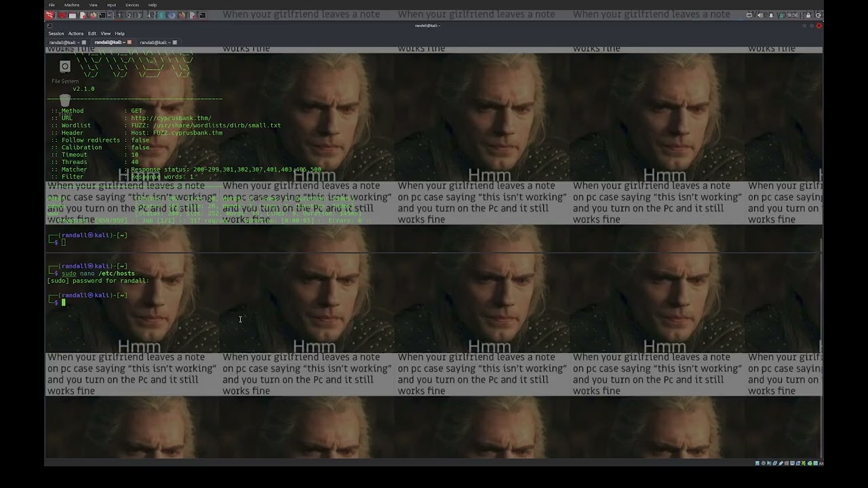The image size is (868, 488).
Task: Open the terminal Session menu
Action: [56, 33]
